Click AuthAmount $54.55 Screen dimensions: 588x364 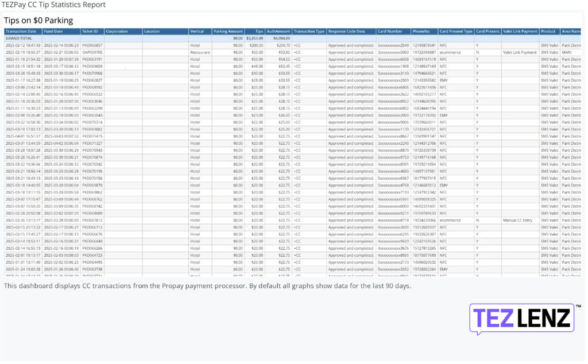click(x=285, y=59)
